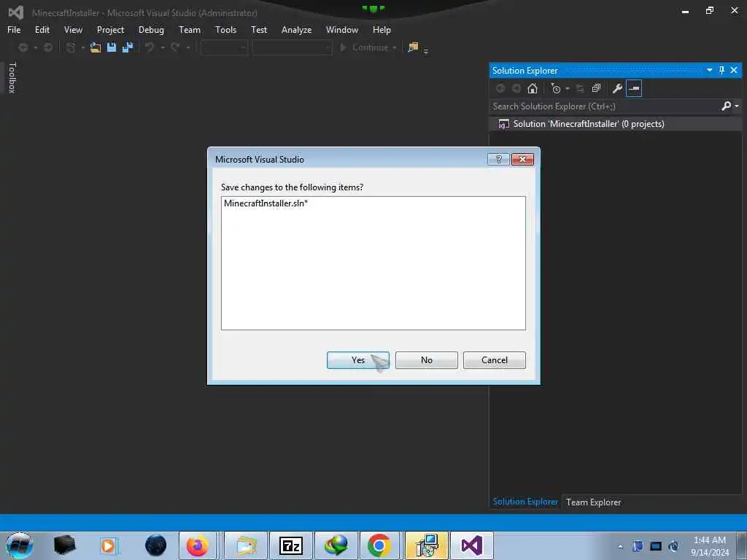Click Sync with Active Document icon
Viewport: 747px width, 560px height.
click(x=580, y=88)
